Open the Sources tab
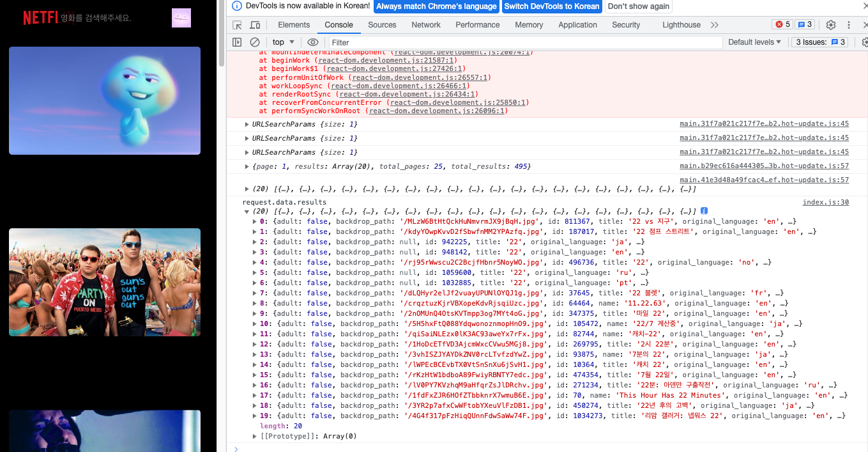Image resolution: width=868 pixels, height=452 pixels. click(382, 25)
